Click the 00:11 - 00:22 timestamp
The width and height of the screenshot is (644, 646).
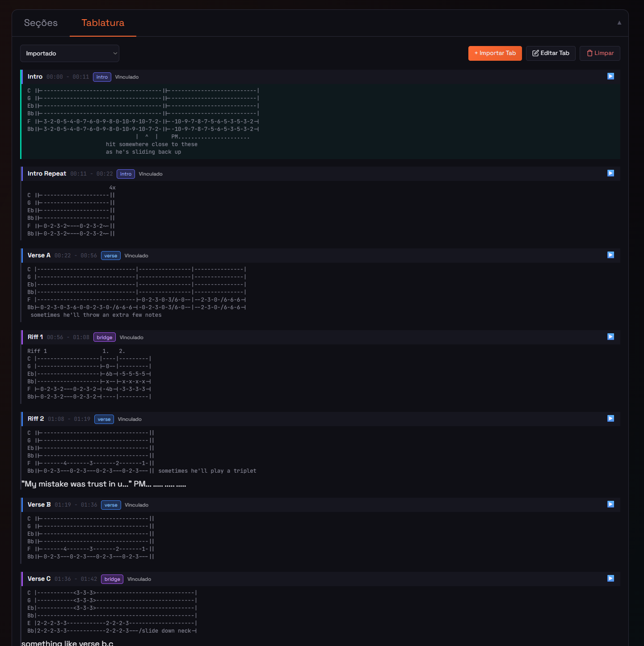[x=91, y=174]
